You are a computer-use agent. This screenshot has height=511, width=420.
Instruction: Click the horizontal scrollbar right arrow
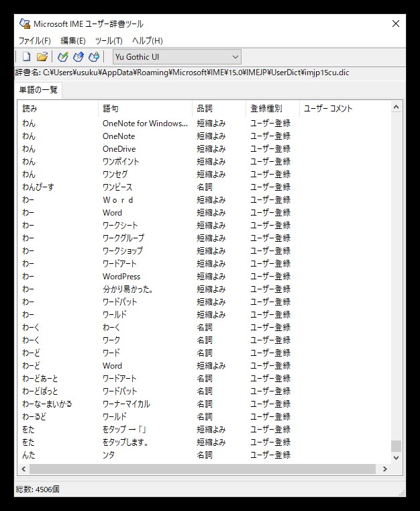click(x=385, y=469)
